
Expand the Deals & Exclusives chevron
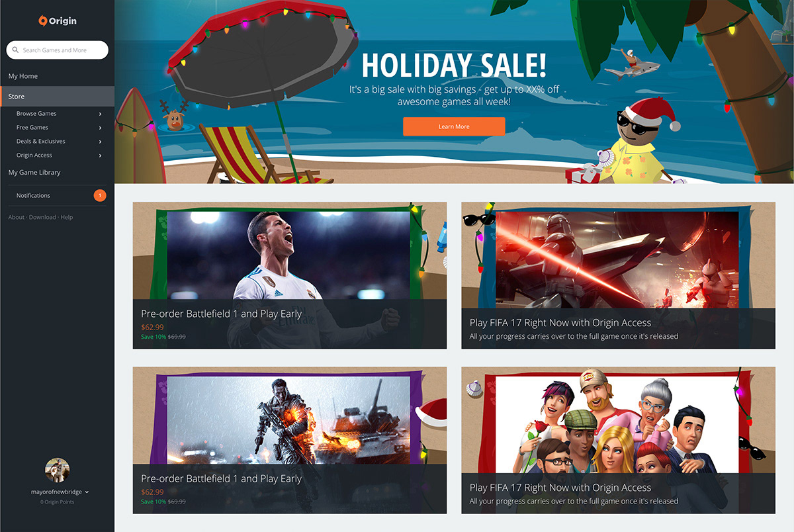(101, 142)
